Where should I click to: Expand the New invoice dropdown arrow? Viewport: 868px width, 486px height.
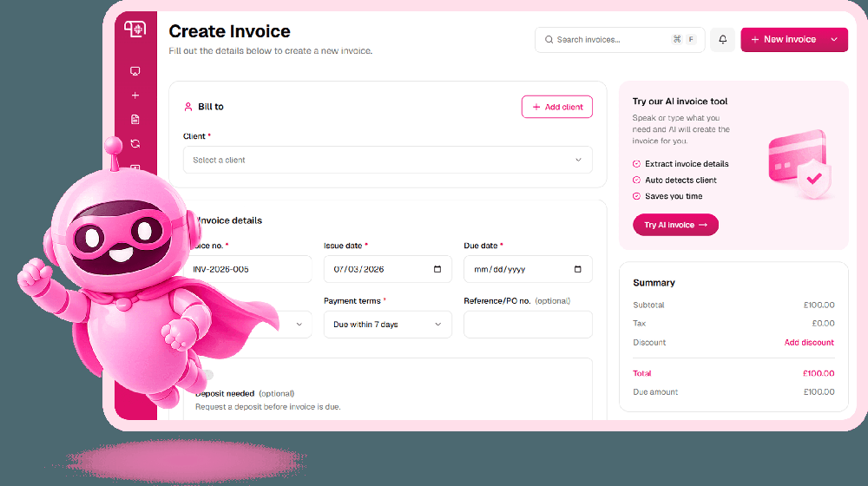tap(834, 39)
